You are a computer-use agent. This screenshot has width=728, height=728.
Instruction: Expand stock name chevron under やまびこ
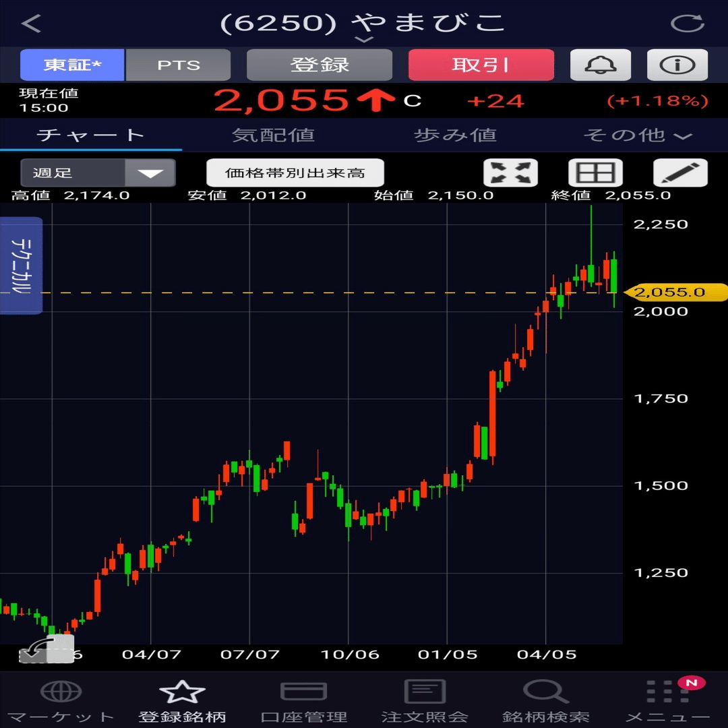[363, 40]
